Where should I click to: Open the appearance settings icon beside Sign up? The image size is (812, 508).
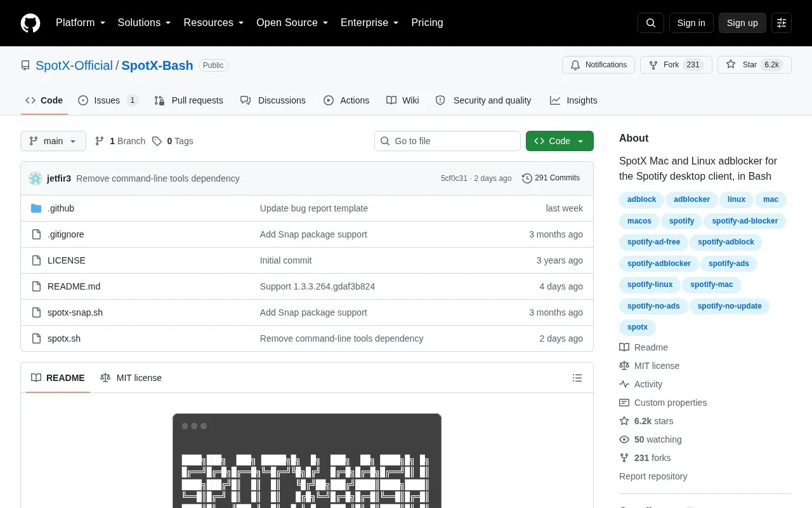(x=782, y=23)
